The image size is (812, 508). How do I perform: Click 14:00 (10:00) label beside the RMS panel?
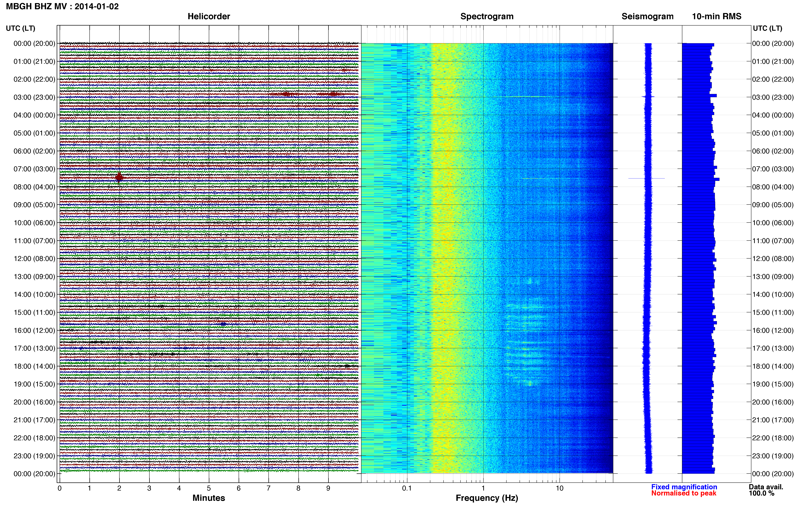[x=773, y=294]
